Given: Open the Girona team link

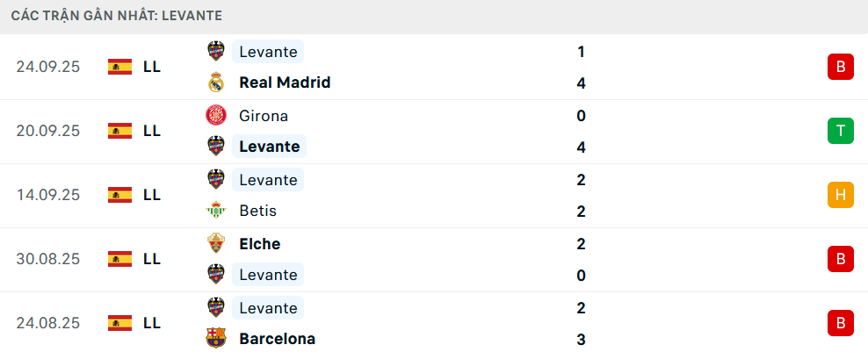Looking at the screenshot, I should pyautogui.click(x=263, y=115).
